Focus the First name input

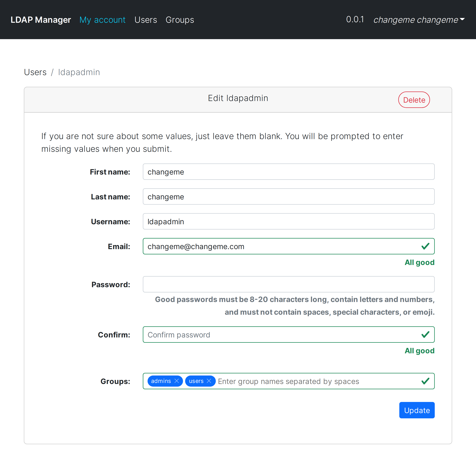pos(288,172)
